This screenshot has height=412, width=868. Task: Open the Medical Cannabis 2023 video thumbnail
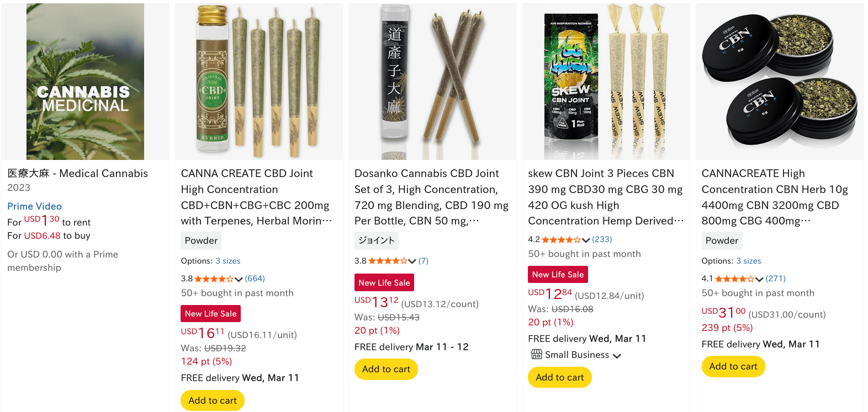pyautogui.click(x=85, y=82)
